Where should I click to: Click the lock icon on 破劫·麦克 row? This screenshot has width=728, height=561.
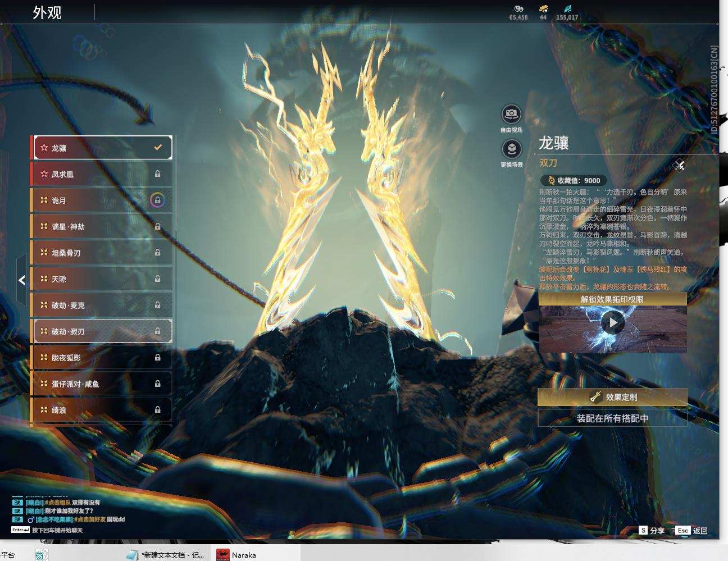(158, 305)
